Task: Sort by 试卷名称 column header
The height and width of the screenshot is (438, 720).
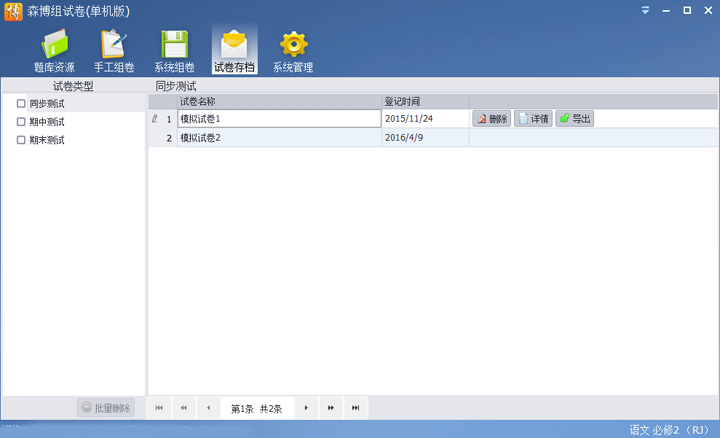Action: point(279,101)
